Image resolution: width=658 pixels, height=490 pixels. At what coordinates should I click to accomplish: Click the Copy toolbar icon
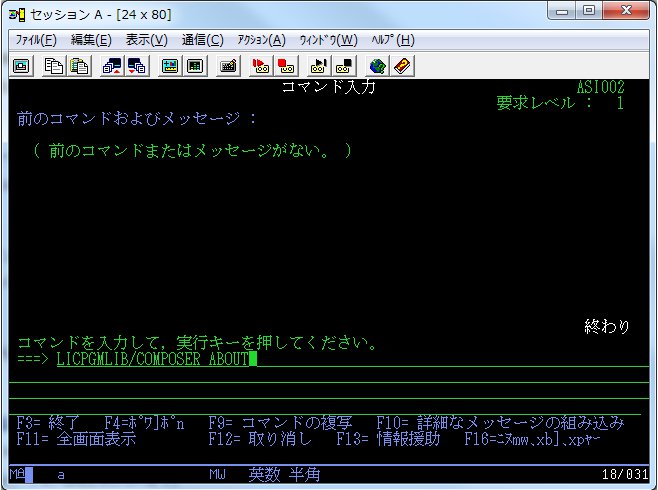53,66
